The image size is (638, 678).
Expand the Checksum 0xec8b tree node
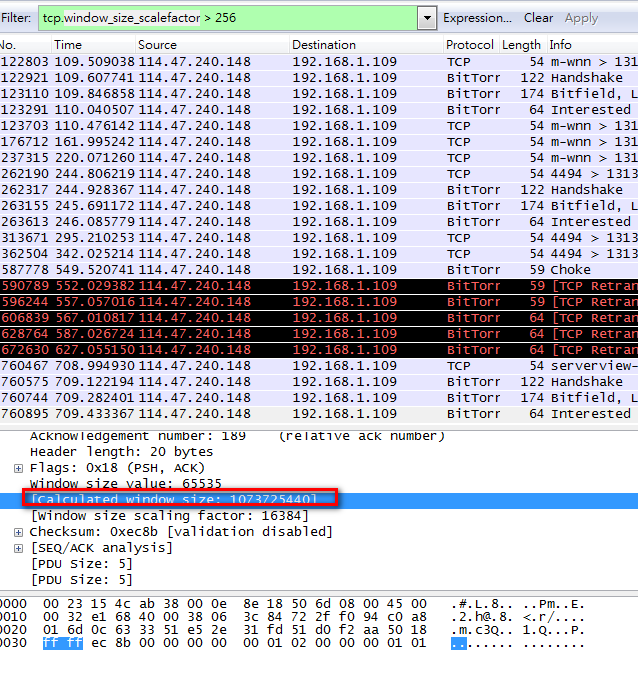[x=19, y=532]
